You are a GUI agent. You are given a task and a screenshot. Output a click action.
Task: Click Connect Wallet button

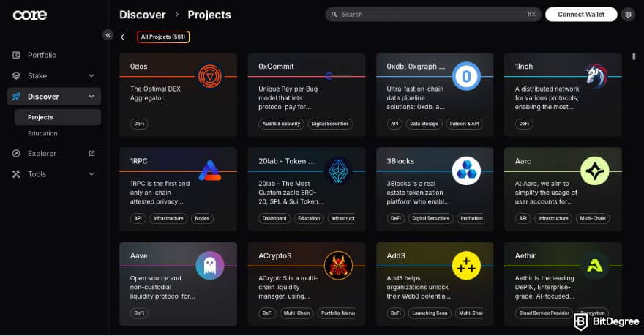click(x=581, y=15)
